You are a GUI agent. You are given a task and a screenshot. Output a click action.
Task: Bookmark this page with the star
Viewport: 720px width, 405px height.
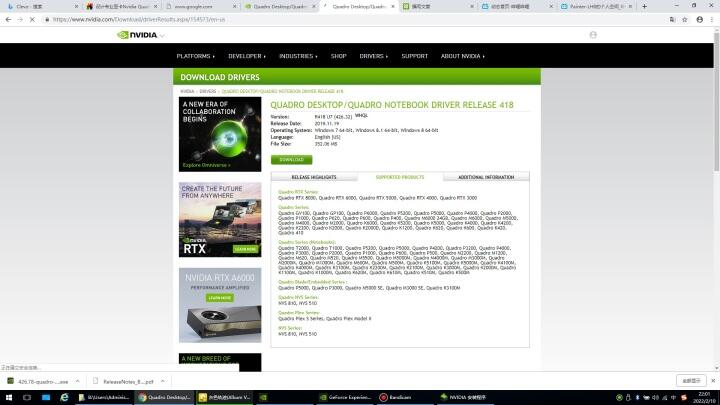pyautogui.click(x=685, y=20)
